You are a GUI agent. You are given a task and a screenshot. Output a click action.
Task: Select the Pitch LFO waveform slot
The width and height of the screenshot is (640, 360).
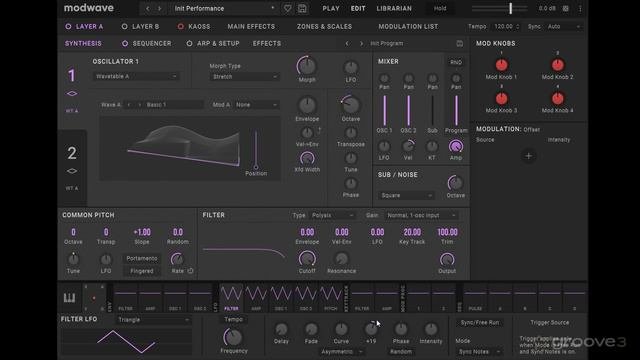pos(331,298)
